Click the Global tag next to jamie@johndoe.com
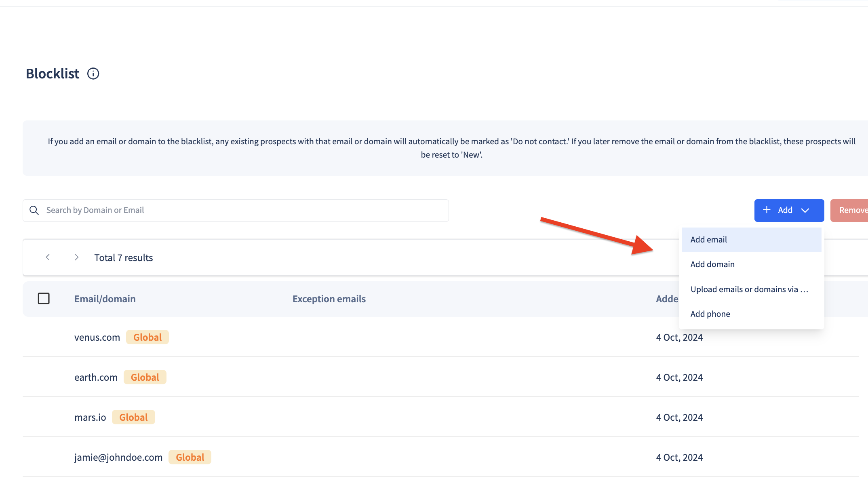Screen dimensions: 868x489 [x=190, y=457]
